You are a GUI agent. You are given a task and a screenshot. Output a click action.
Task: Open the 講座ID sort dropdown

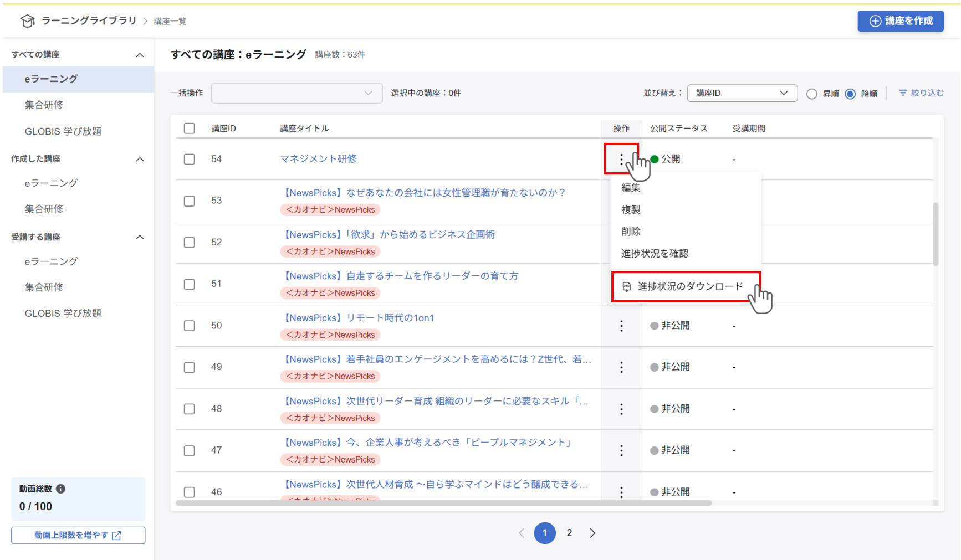pos(742,93)
